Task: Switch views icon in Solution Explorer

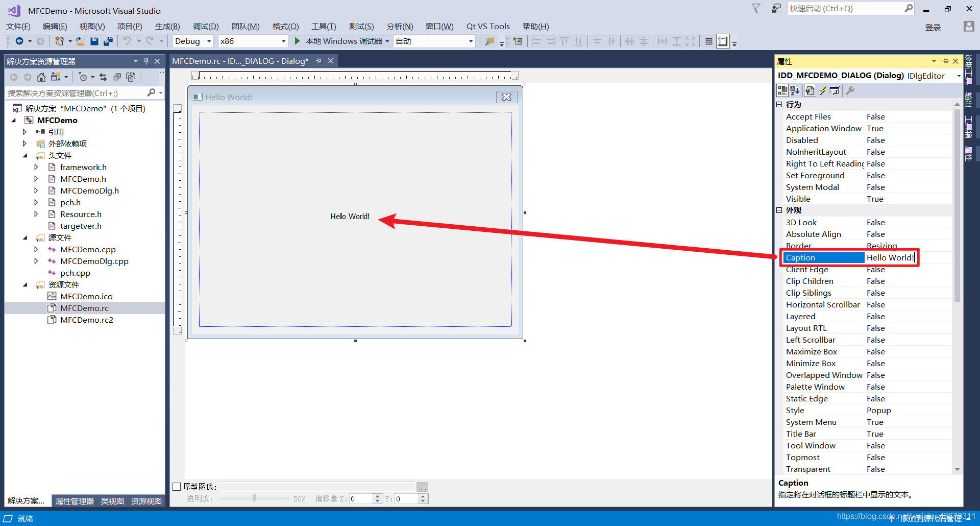Action: [56, 77]
